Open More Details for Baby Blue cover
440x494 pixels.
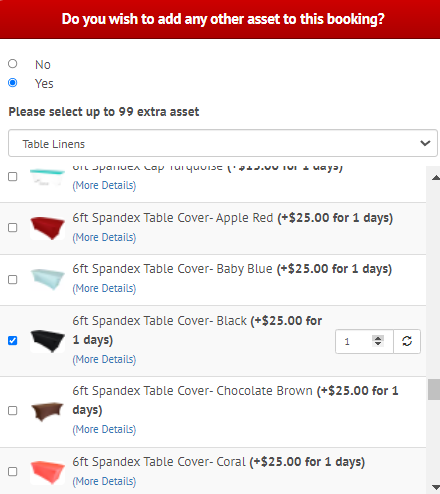point(104,288)
